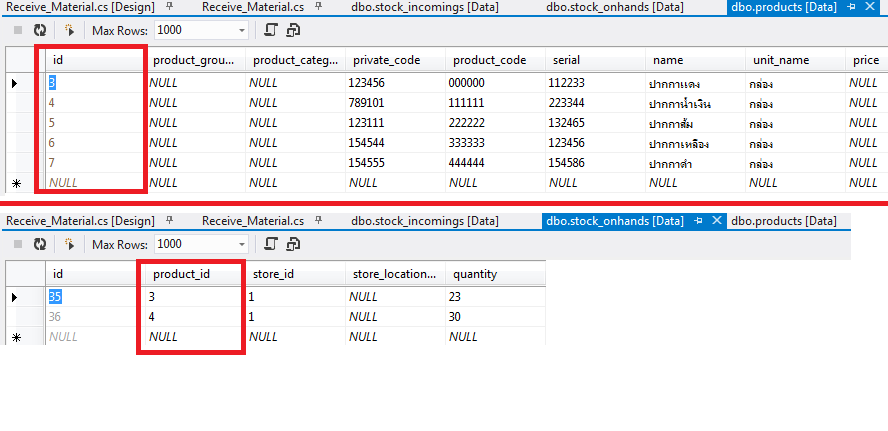Click Script icon in products data toolbar
Viewport: 888px width, 431px height.
(271, 31)
